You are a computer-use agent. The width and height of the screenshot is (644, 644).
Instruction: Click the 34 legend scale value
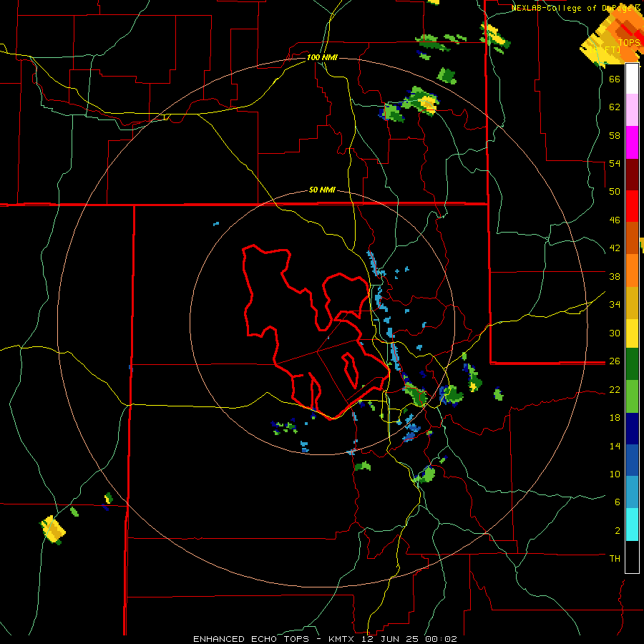click(615, 305)
